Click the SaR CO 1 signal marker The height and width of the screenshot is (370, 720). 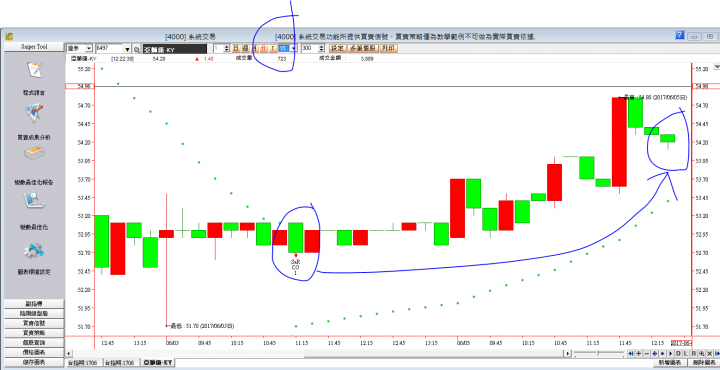296,264
